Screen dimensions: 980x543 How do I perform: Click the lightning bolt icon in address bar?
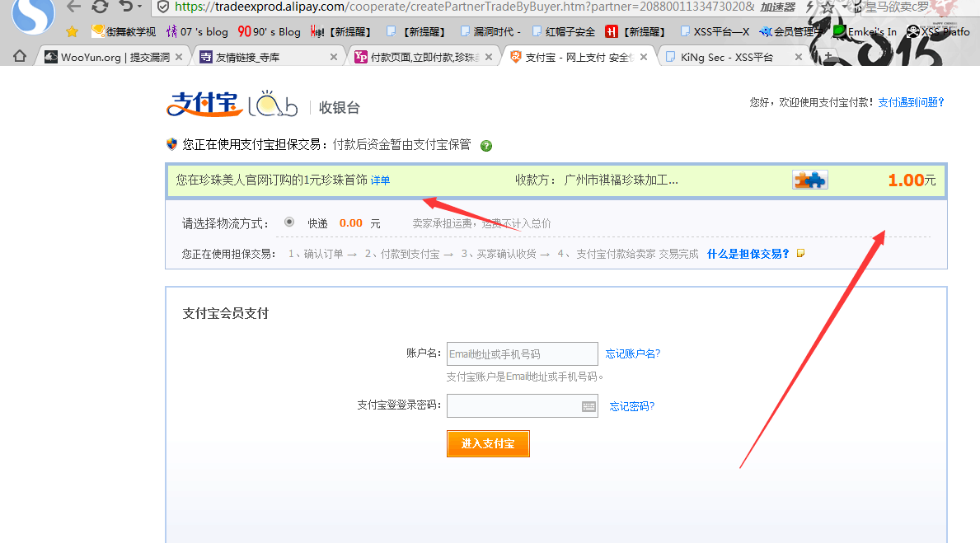[x=809, y=7]
